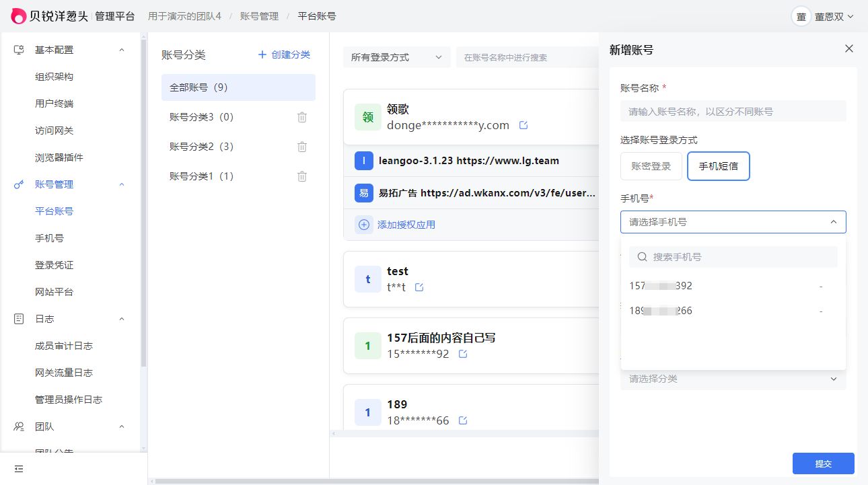Select 账密登录 login method
This screenshot has height=485, width=868.
pos(651,166)
